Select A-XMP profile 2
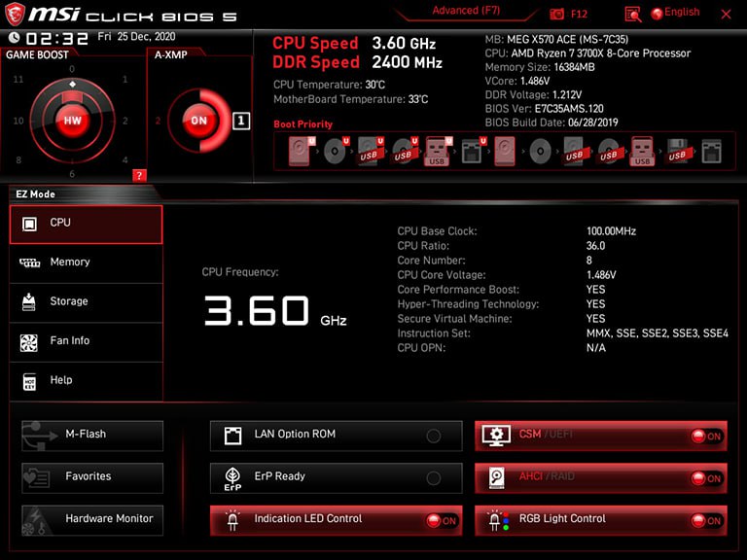The image size is (747, 560). pyautogui.click(x=159, y=121)
